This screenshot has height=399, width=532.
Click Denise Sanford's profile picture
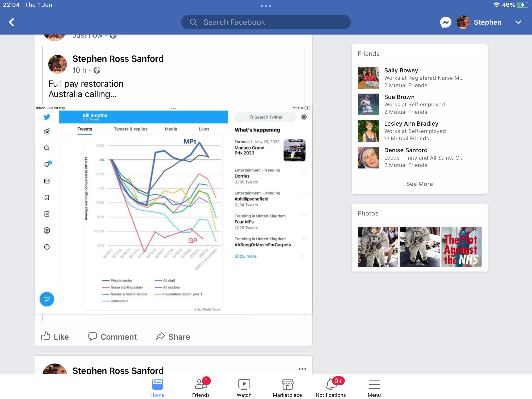tap(368, 158)
